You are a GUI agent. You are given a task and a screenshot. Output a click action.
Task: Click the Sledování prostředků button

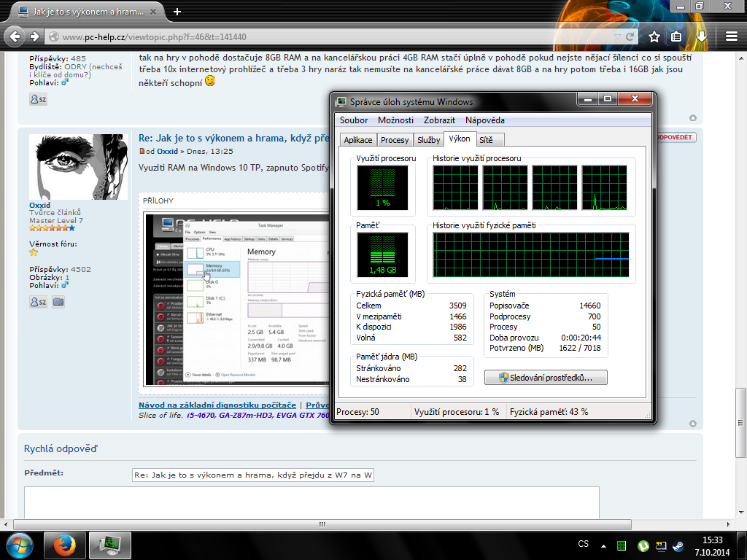[546, 378]
